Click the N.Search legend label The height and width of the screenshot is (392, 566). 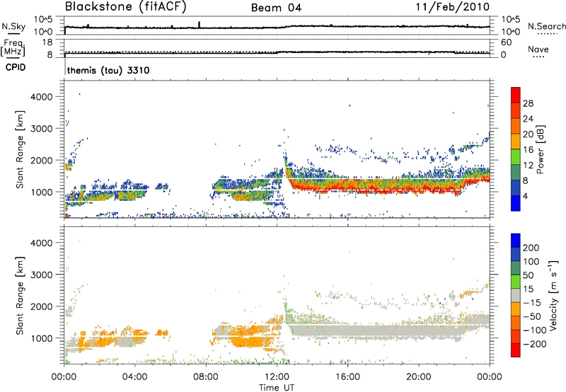[x=546, y=26]
